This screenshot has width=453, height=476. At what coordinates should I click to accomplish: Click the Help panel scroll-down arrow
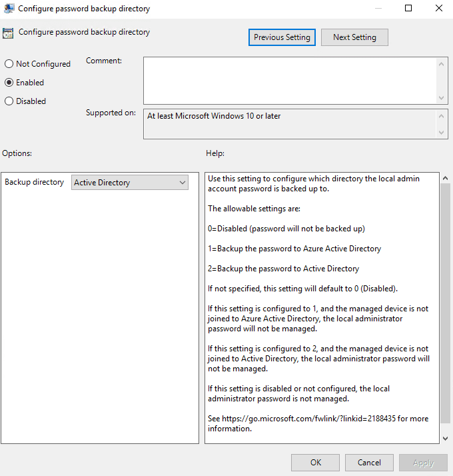pos(445,438)
